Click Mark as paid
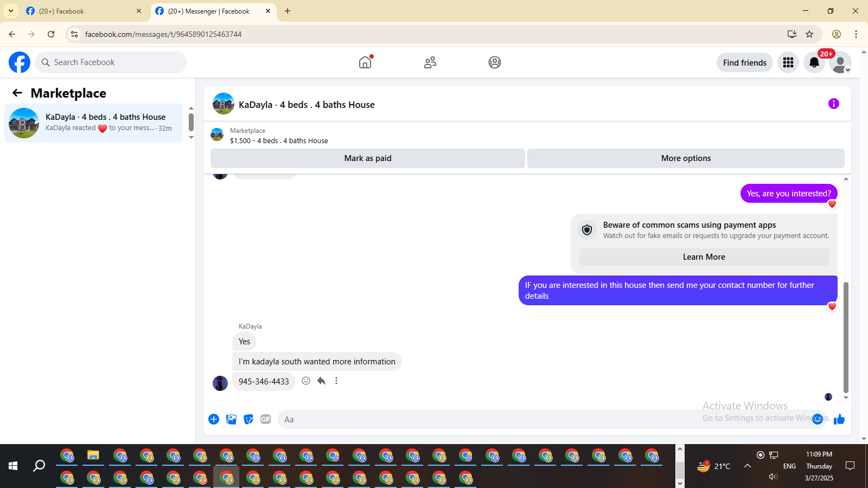 coord(368,158)
